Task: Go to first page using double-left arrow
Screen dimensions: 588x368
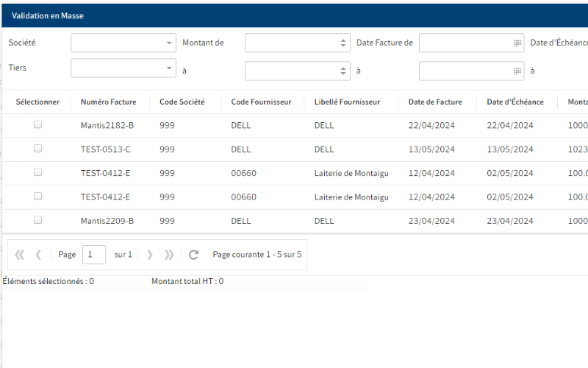Action: 20,255
